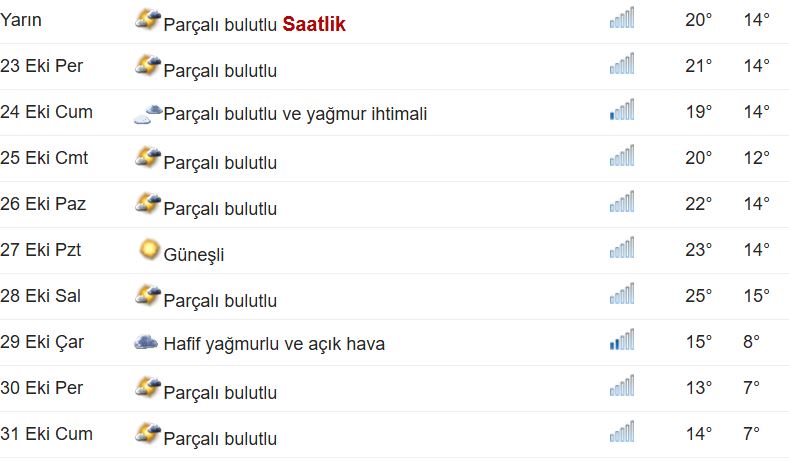789x461 pixels.
Task: Click the weather icon for 23 Eki Per
Action: point(148,67)
